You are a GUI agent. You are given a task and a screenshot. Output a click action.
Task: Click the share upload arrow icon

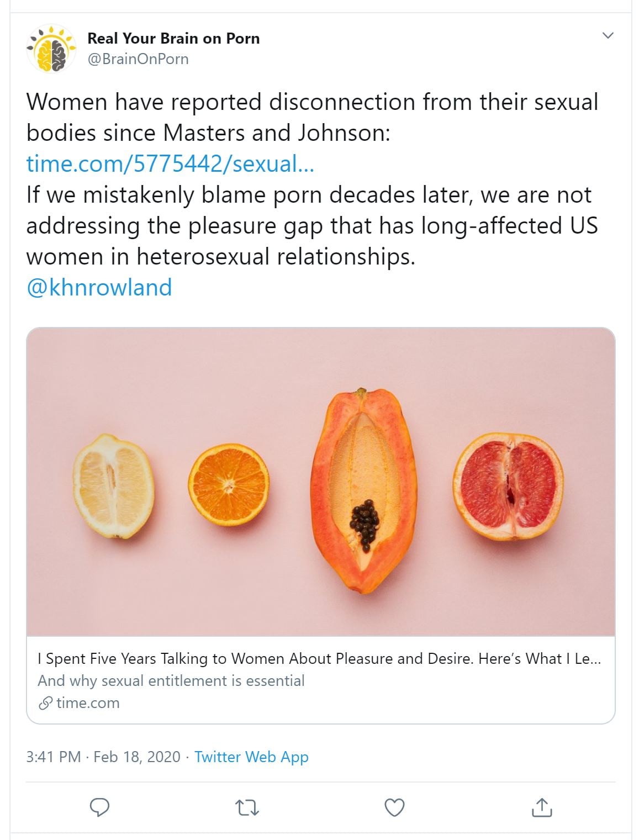[541, 807]
